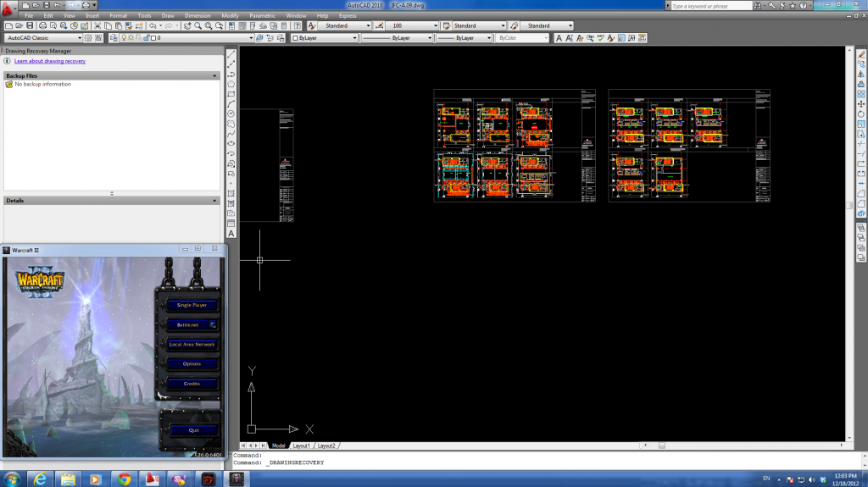Open Google Chrome from the taskbar
Image resolution: width=868 pixels, height=487 pixels.
[x=124, y=479]
